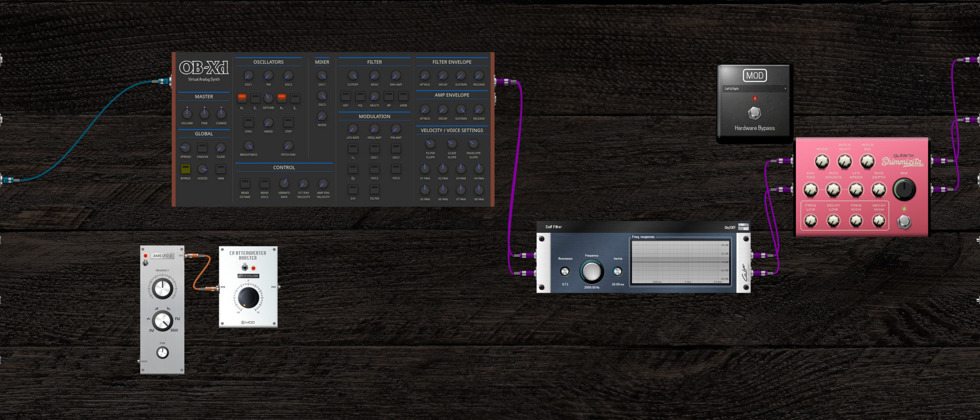This screenshot has width=980, height=420.
Task: Click the V8 Pan knob
Action: click(479, 189)
